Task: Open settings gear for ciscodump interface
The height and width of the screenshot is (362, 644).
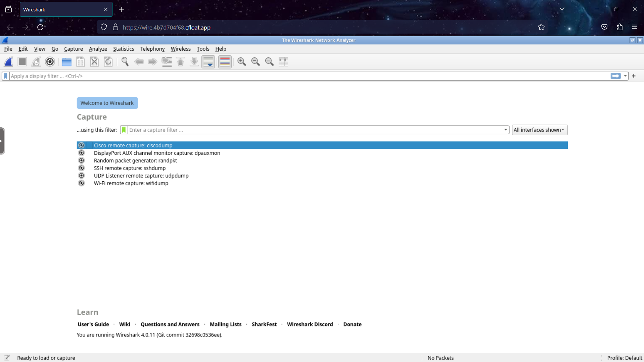Action: [81, 145]
